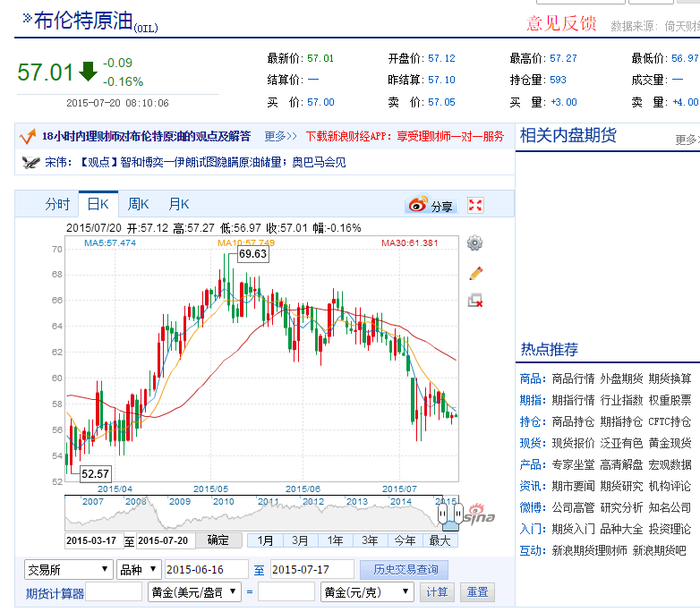The image size is (700, 612).
Task: Open 现货报价 link
Action: (573, 443)
